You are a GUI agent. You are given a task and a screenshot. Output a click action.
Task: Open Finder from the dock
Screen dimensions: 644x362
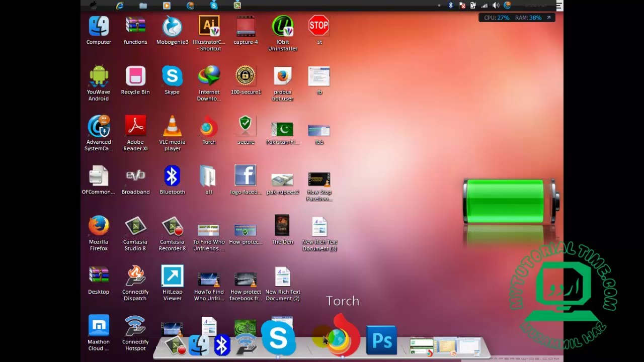tap(199, 345)
